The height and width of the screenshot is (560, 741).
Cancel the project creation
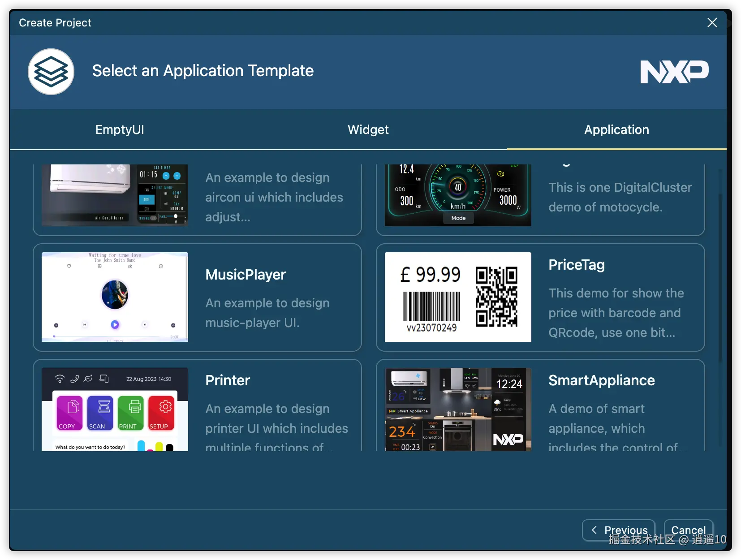tap(689, 530)
